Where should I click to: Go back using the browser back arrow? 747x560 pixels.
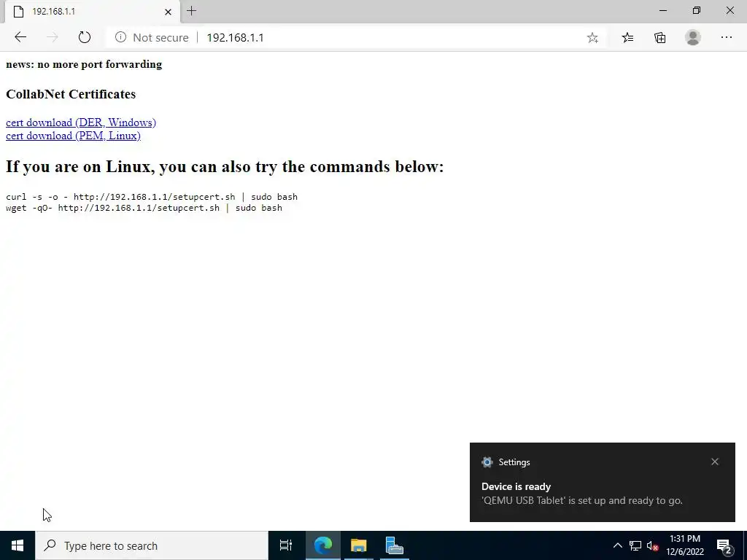[x=20, y=37]
